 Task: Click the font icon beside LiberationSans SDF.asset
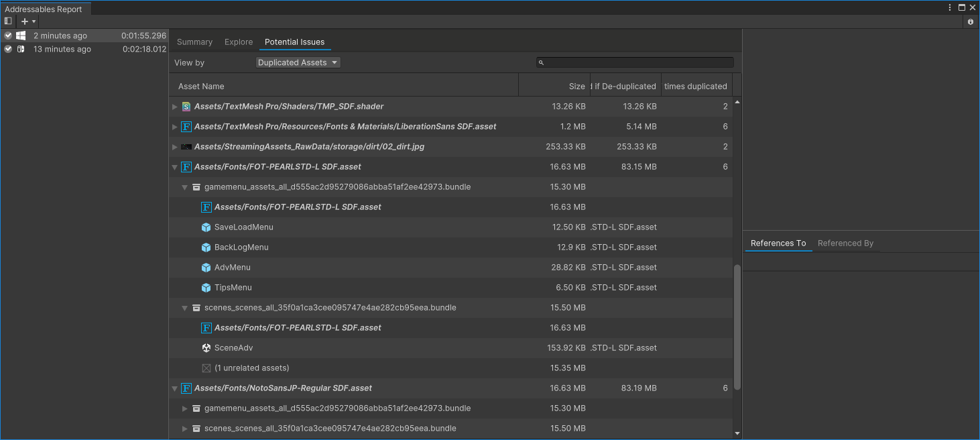point(185,126)
